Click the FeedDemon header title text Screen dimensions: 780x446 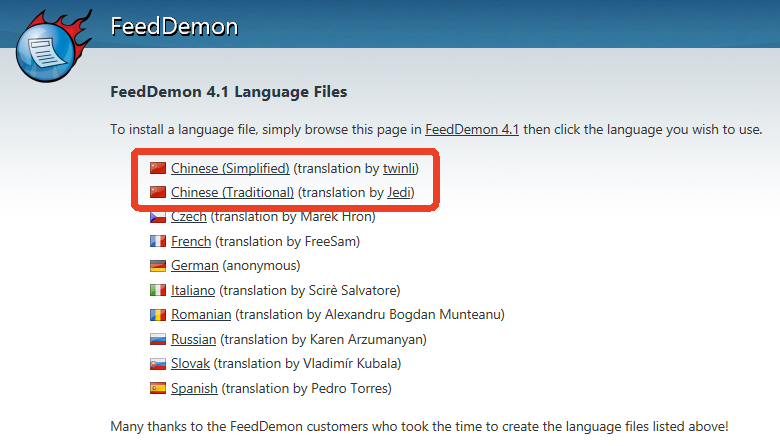point(173,27)
